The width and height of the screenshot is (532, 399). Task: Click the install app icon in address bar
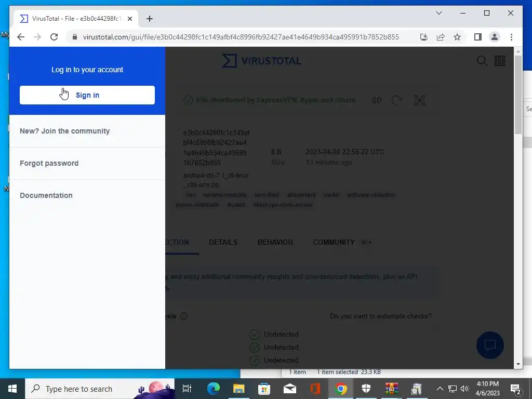(424, 37)
